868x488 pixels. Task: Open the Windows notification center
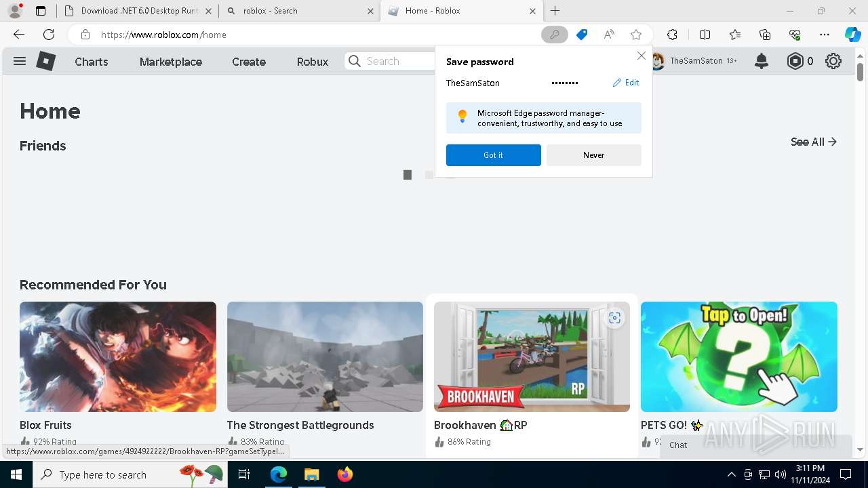[846, 474]
